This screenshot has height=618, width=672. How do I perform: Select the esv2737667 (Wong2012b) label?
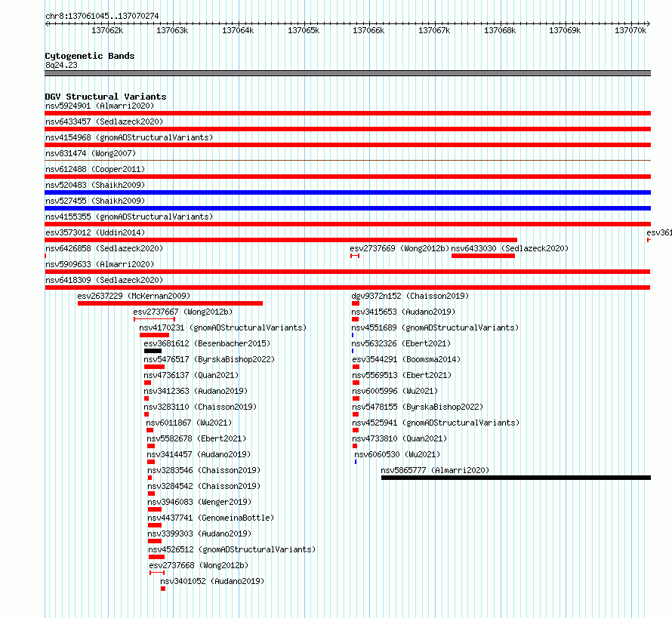click(183, 312)
